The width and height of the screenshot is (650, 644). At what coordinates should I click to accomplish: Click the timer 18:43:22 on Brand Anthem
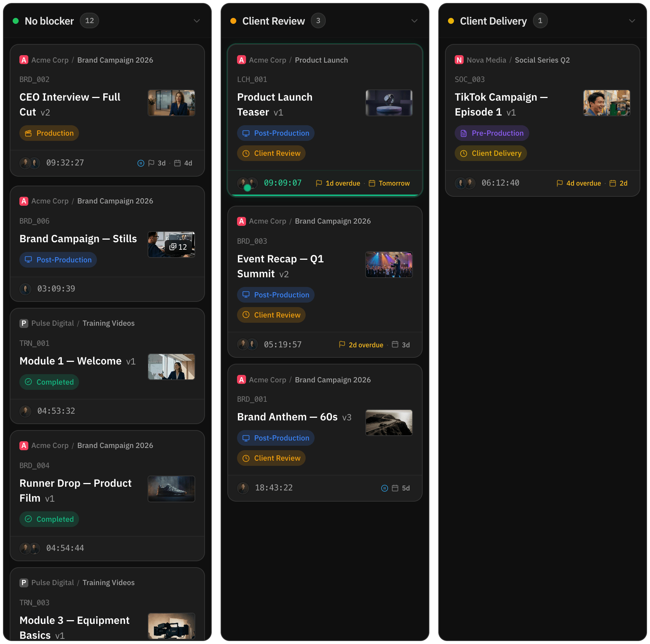pos(274,488)
